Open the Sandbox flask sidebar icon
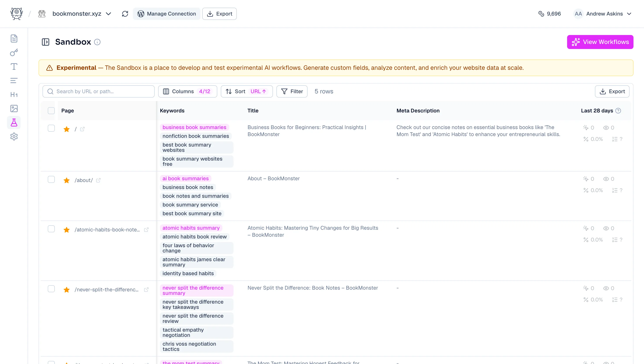 click(x=14, y=122)
